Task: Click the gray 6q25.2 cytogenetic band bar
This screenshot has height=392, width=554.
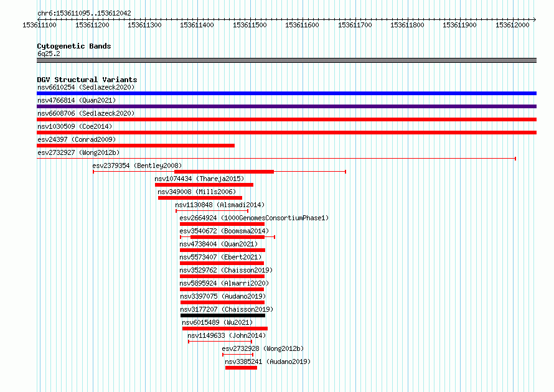Action: tap(286, 60)
